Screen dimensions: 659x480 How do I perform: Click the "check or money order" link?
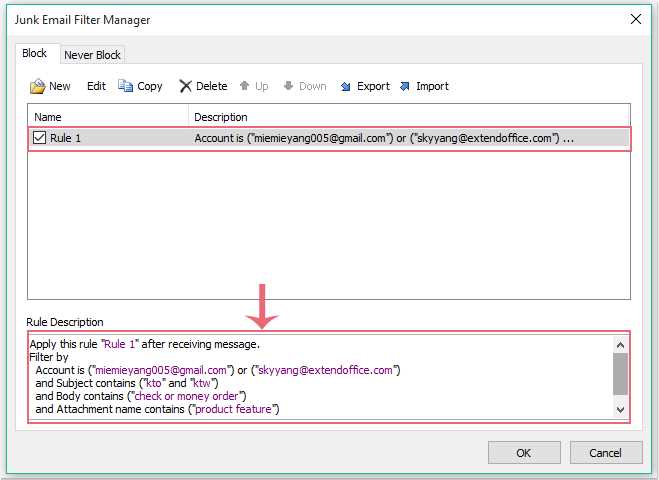(186, 396)
